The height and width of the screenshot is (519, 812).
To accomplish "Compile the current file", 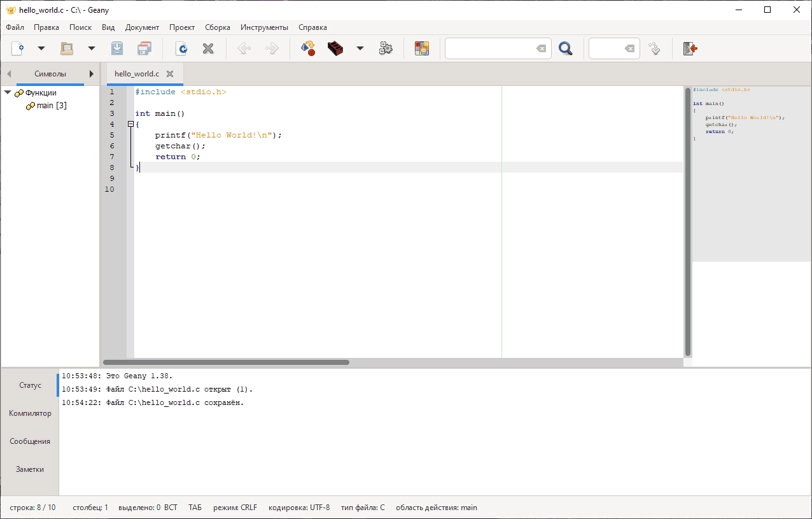I will [x=308, y=48].
